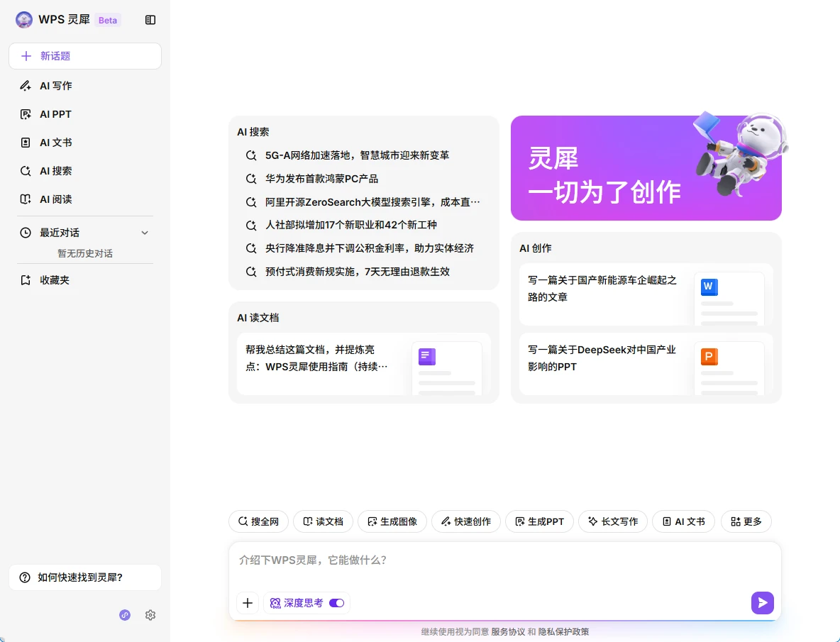Open the 更多 options chip
Viewport: 840px width, 642px height.
(746, 521)
